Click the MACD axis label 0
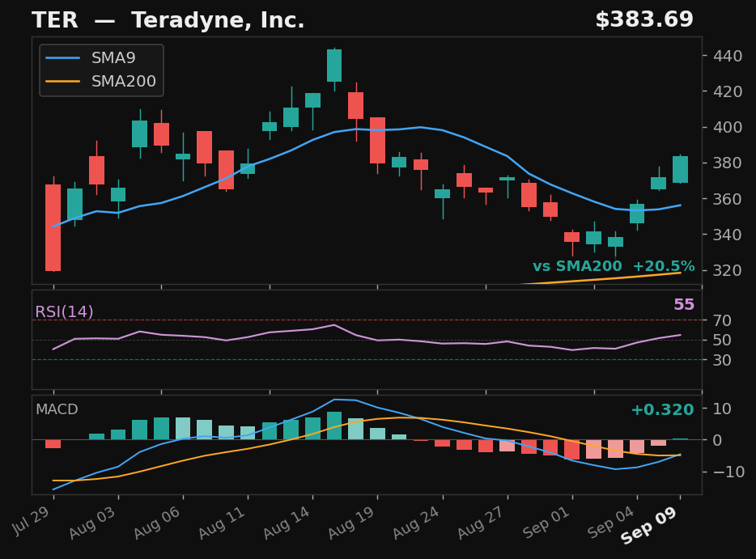Image resolution: width=756 pixels, height=559 pixels. coord(717,440)
